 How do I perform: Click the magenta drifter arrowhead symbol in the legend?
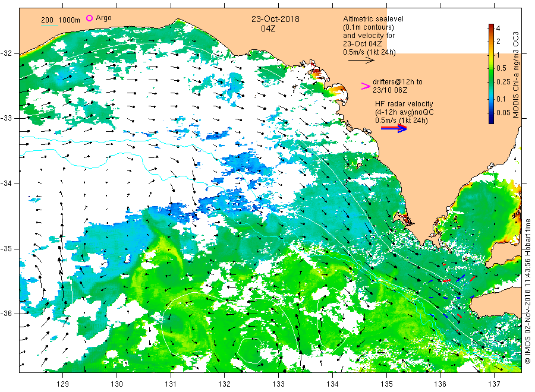point(366,86)
